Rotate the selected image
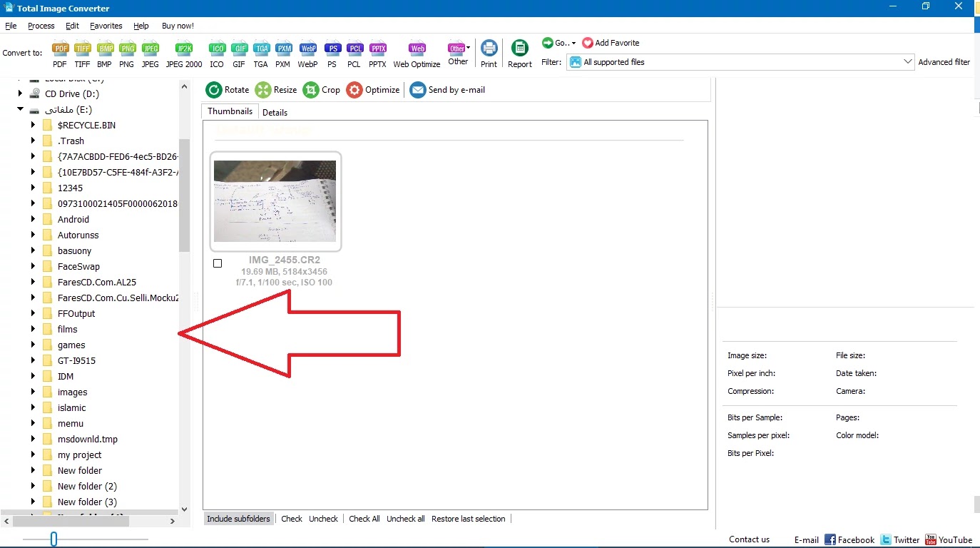The height and width of the screenshot is (548, 980). click(x=228, y=90)
